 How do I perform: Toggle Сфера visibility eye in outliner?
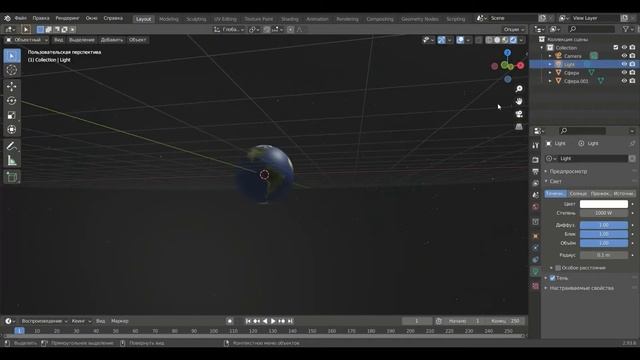pos(624,73)
